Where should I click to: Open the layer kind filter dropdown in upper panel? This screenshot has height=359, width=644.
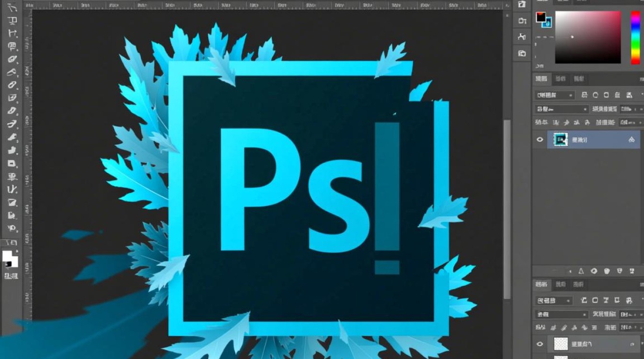coord(555,95)
